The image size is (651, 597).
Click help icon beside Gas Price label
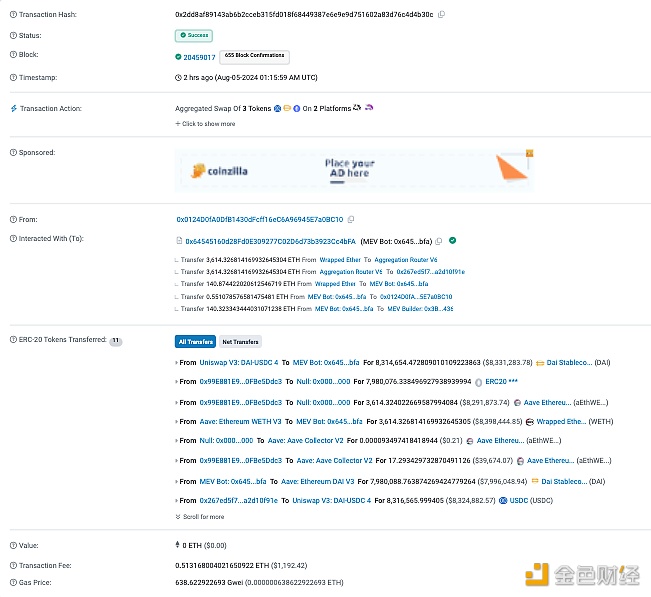pyautogui.click(x=13, y=582)
